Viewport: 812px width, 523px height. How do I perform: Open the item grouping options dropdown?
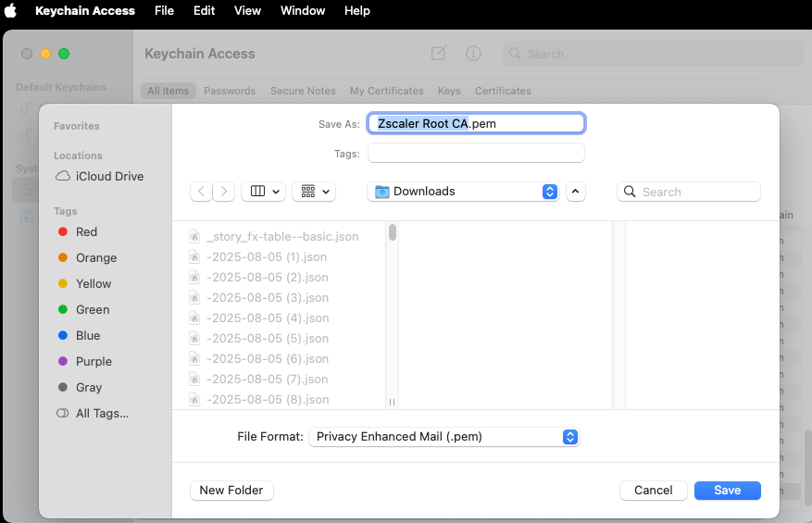point(314,192)
